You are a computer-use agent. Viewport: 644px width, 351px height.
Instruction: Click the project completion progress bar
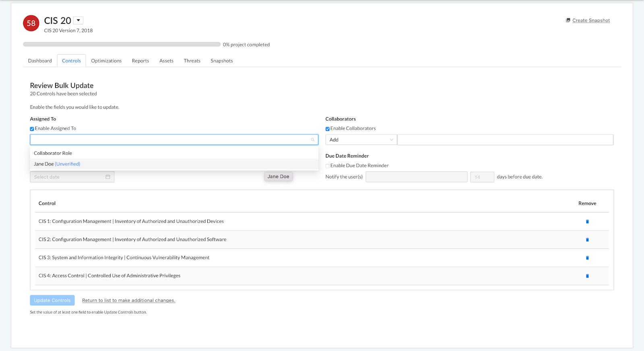(x=122, y=44)
